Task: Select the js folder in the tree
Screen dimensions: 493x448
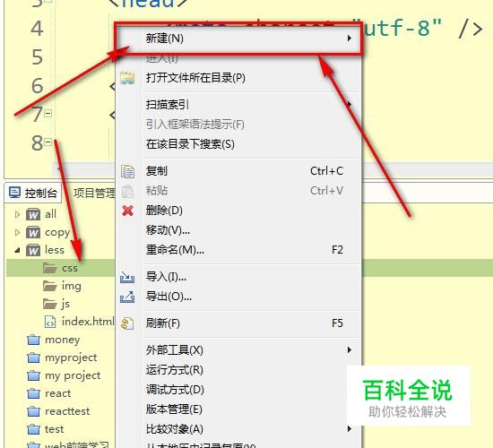Action: coord(65,304)
